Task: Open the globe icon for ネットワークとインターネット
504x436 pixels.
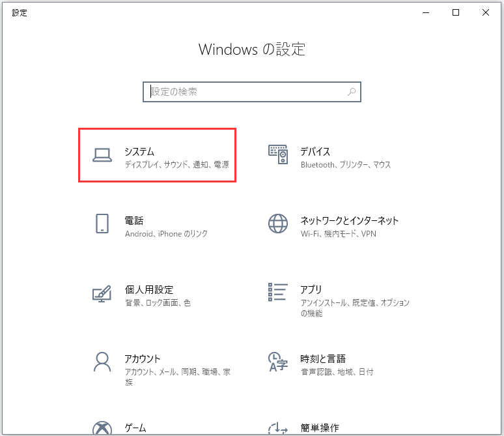Action: click(x=278, y=224)
